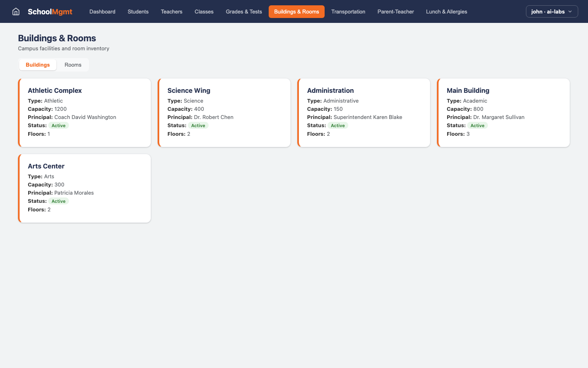Open the Classes menu item
This screenshot has width=588, height=368.
pos(204,11)
